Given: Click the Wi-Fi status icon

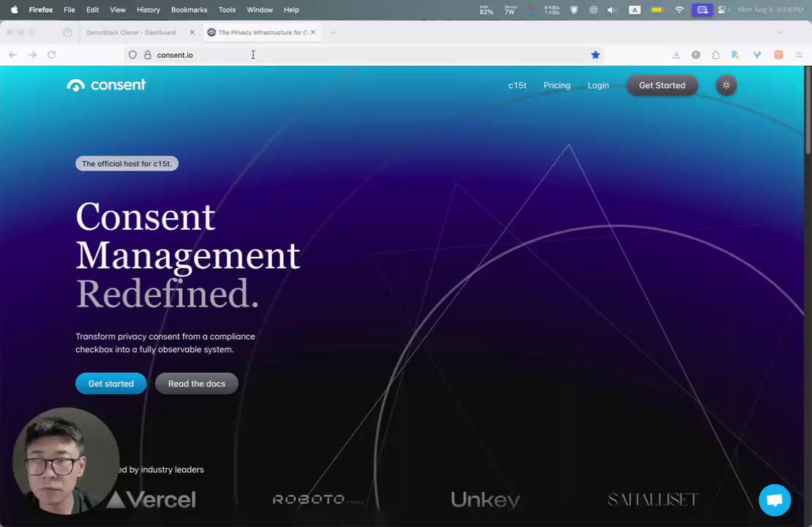Looking at the screenshot, I should point(679,10).
